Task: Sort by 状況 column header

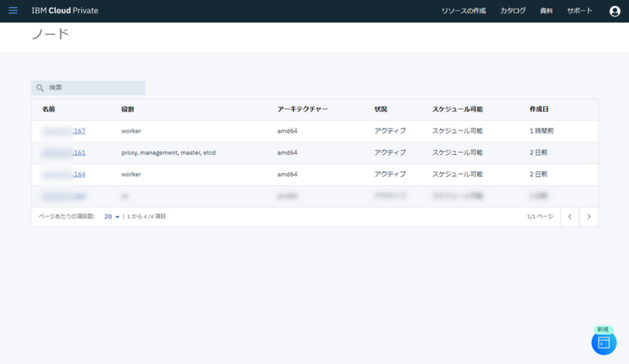Action: pos(381,109)
